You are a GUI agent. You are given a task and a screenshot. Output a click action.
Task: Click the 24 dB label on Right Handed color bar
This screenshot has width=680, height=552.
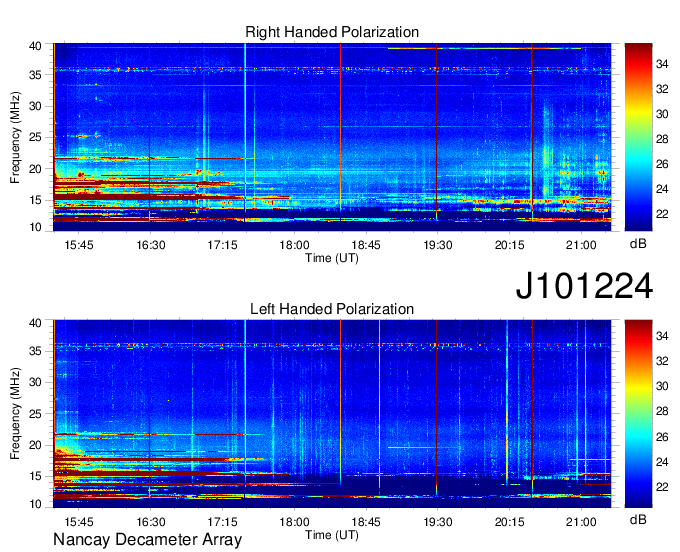662,189
